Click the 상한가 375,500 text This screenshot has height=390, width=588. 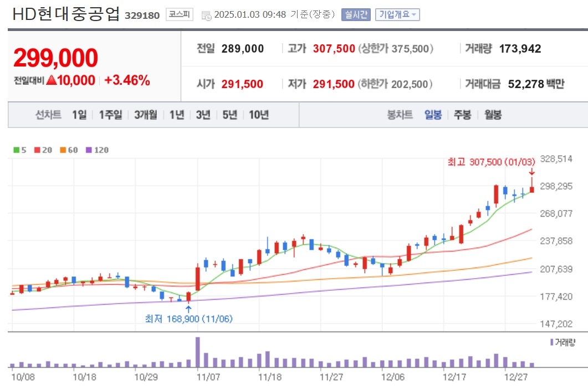click(396, 49)
